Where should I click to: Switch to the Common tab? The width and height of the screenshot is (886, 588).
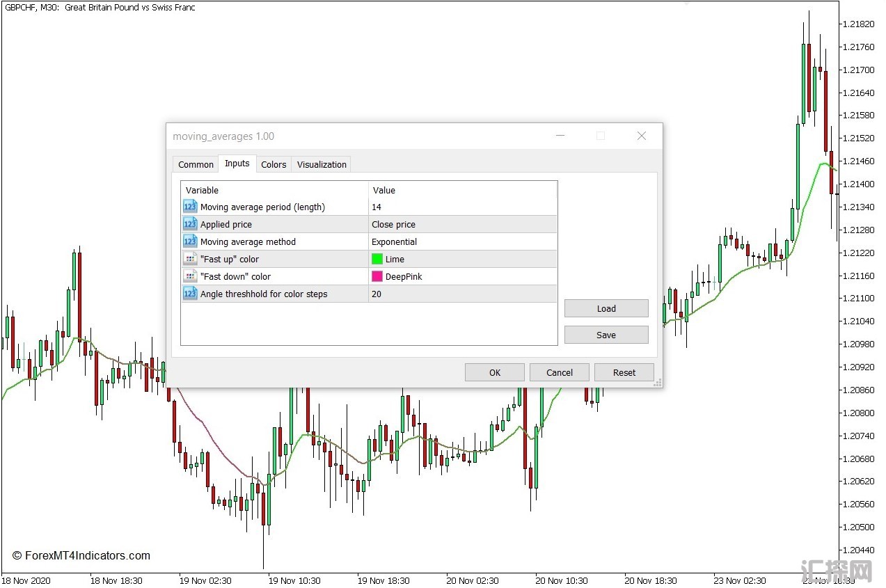(196, 164)
